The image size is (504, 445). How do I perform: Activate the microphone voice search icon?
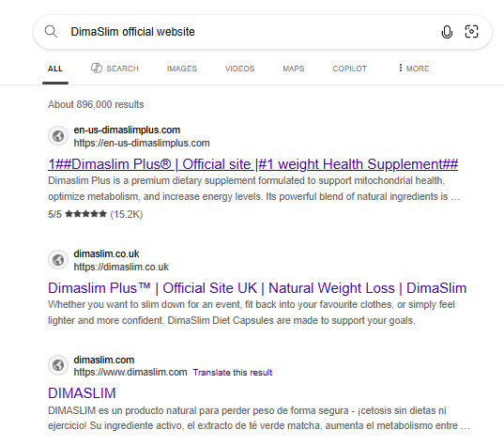(447, 32)
